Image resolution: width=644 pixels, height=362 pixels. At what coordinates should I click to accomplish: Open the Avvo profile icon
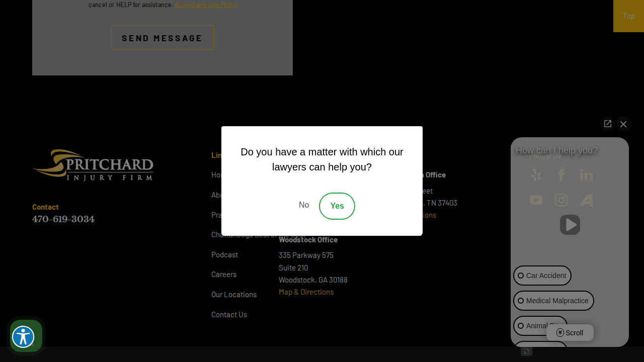click(587, 200)
